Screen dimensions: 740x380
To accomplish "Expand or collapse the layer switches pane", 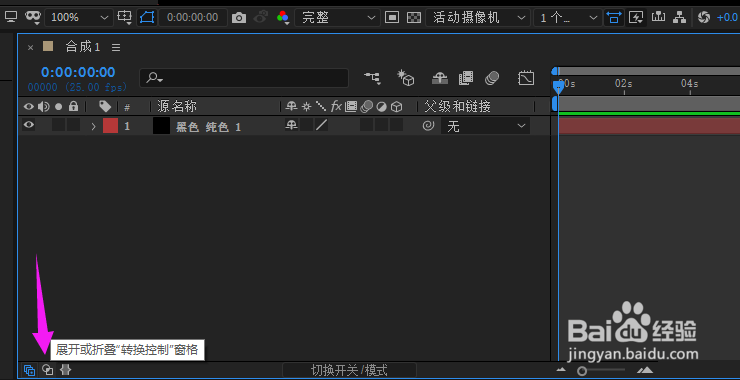I will click(x=29, y=370).
